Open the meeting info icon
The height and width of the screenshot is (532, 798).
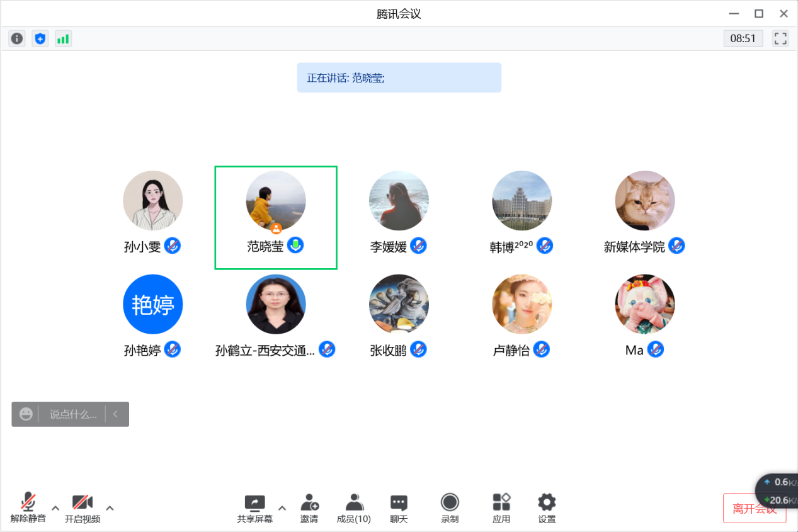click(16, 38)
